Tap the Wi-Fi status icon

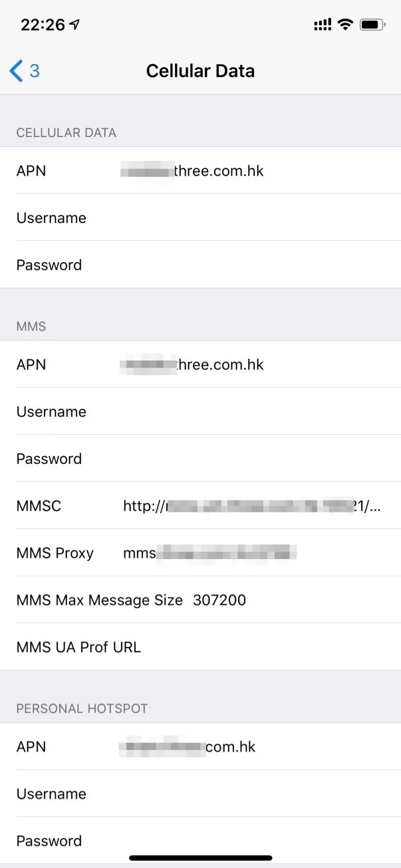344,25
